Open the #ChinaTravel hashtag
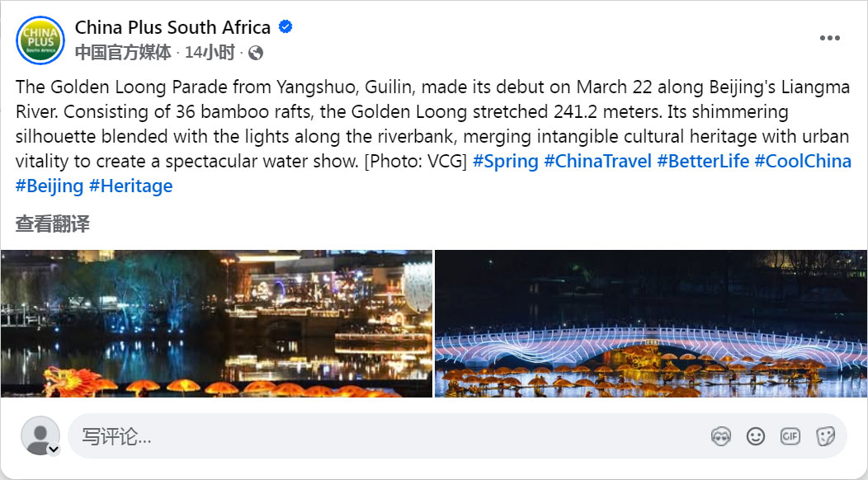Image resolution: width=868 pixels, height=480 pixels. (597, 161)
